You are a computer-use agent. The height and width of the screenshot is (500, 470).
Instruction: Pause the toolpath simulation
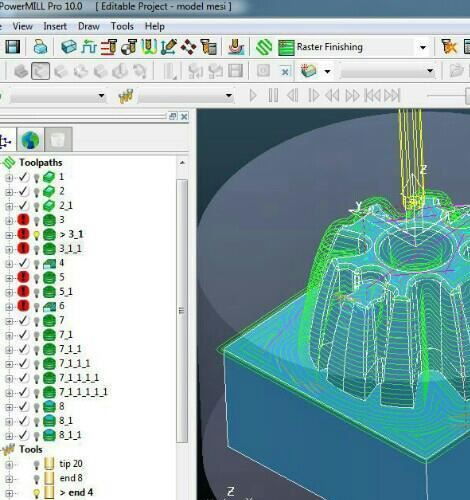click(273, 96)
